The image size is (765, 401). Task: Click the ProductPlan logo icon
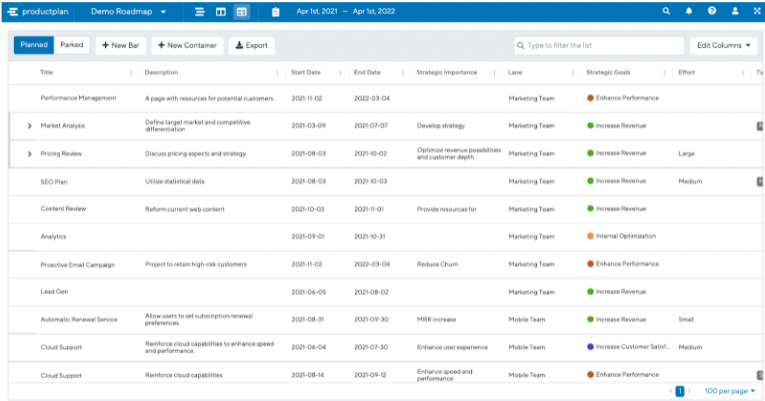[x=13, y=11]
